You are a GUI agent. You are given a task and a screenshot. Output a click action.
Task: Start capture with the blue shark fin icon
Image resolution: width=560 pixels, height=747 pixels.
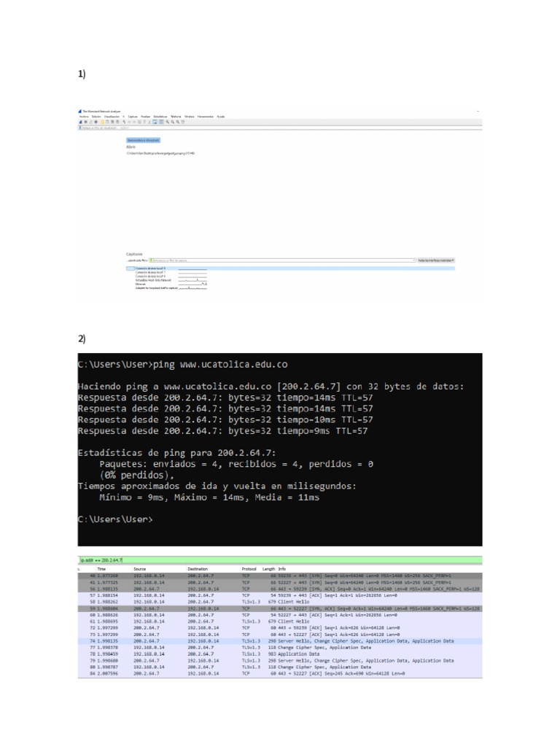[x=80, y=122]
